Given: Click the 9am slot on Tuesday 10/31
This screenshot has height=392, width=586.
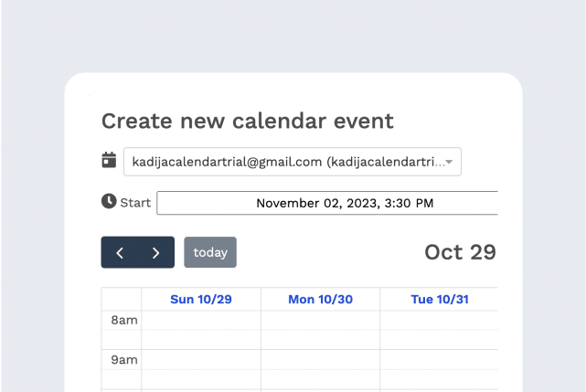Looking at the screenshot, I should 439,359.
